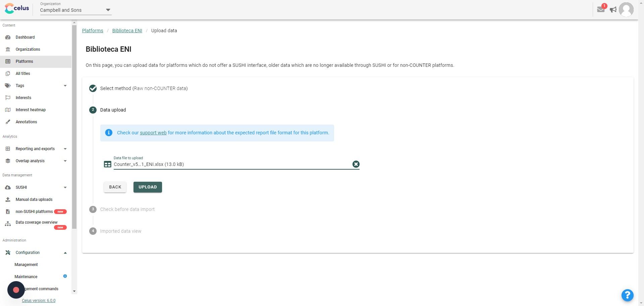Click the All titles copy icon
Image resolution: width=644 pixels, height=306 pixels.
point(8,74)
